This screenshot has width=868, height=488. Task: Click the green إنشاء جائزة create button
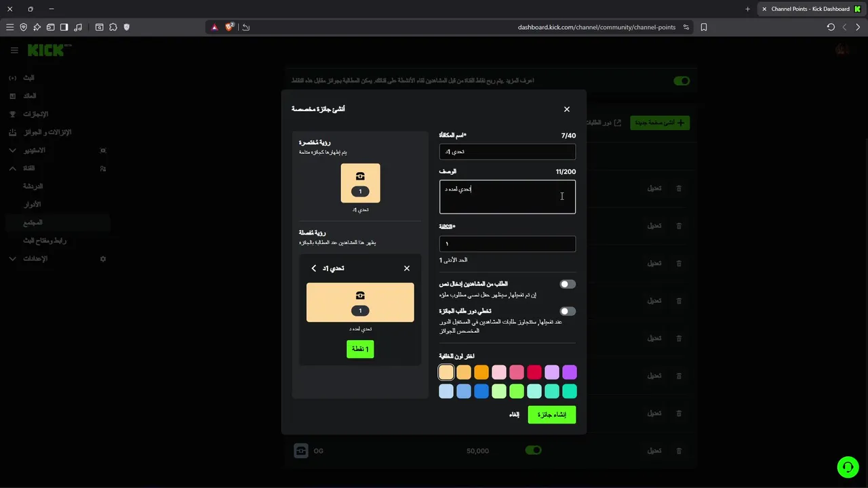click(x=552, y=414)
